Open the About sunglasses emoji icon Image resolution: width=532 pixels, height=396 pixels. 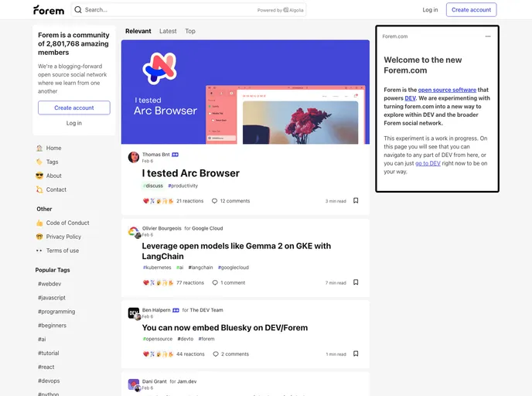tap(39, 176)
